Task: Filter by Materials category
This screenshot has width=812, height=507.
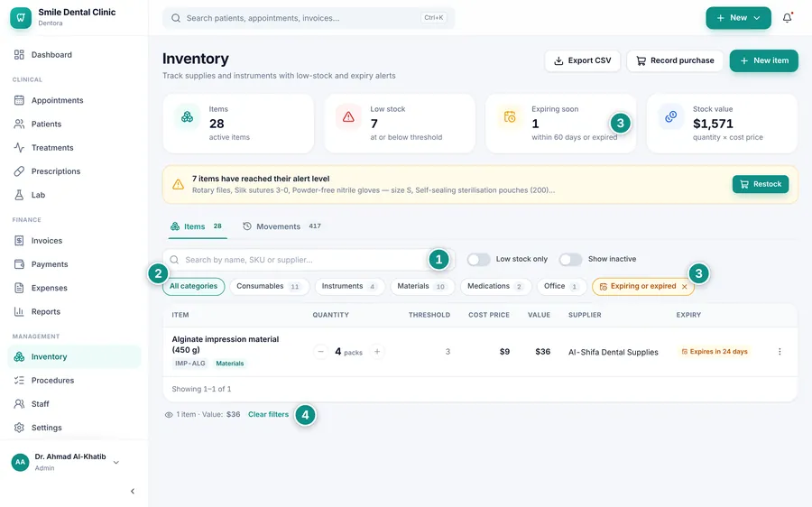Action: (x=422, y=286)
